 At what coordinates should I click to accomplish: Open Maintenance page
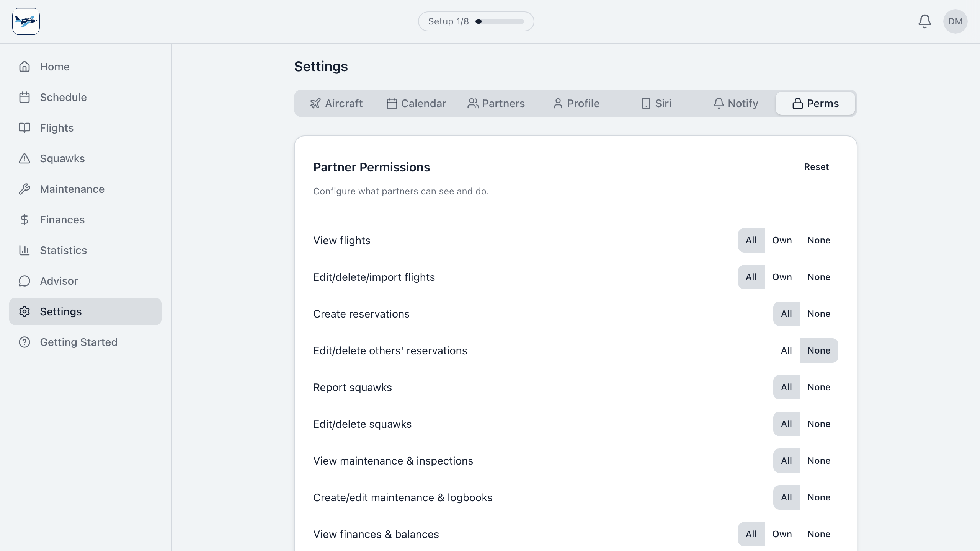(x=85, y=189)
